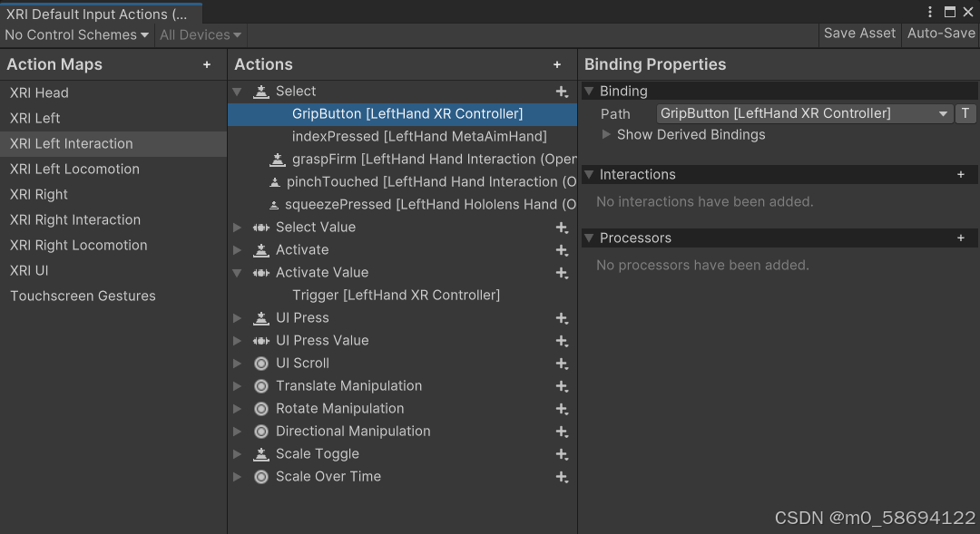Add a binding to Select via its plus icon

[562, 92]
